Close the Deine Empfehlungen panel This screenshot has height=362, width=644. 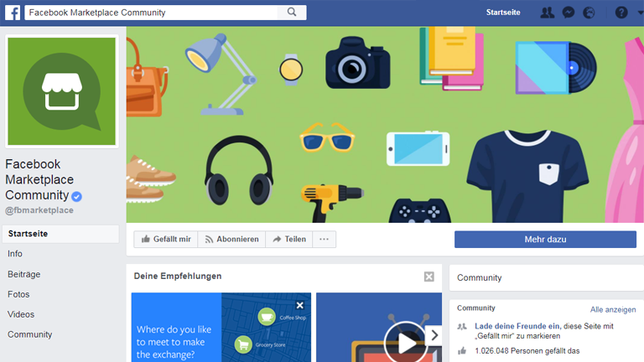point(428,277)
